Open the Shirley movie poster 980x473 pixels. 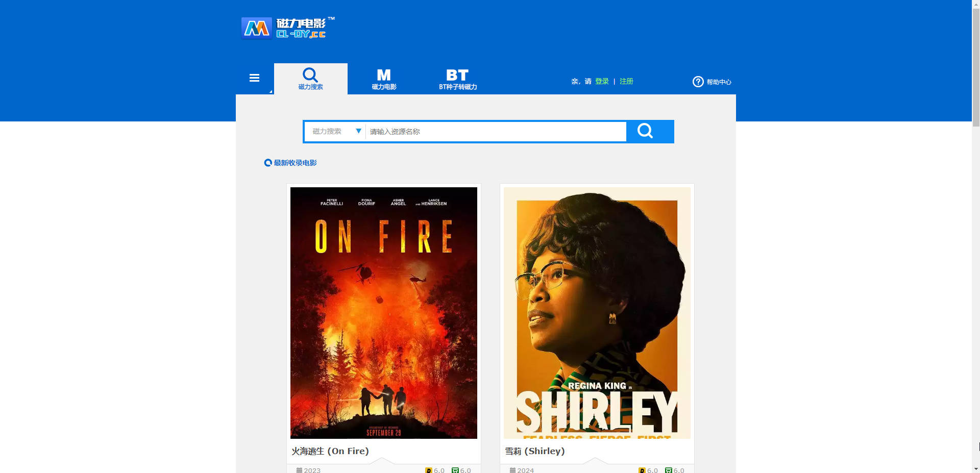tap(597, 312)
